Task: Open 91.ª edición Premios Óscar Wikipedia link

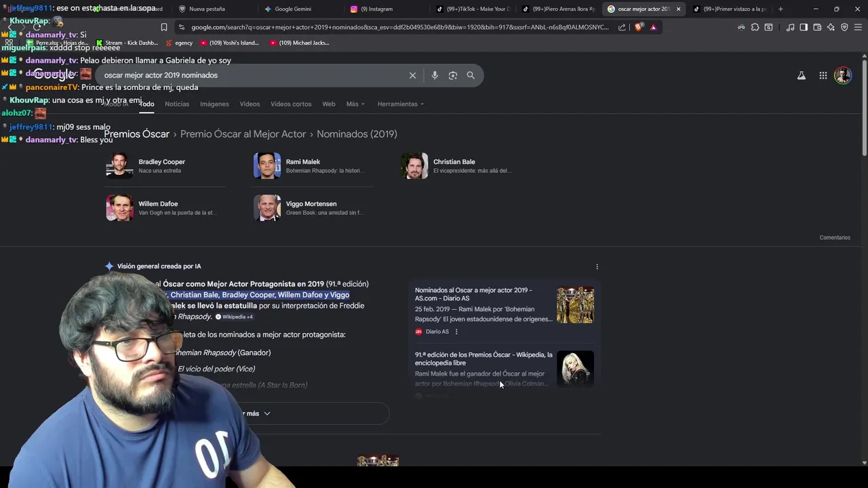Action: pos(484,359)
